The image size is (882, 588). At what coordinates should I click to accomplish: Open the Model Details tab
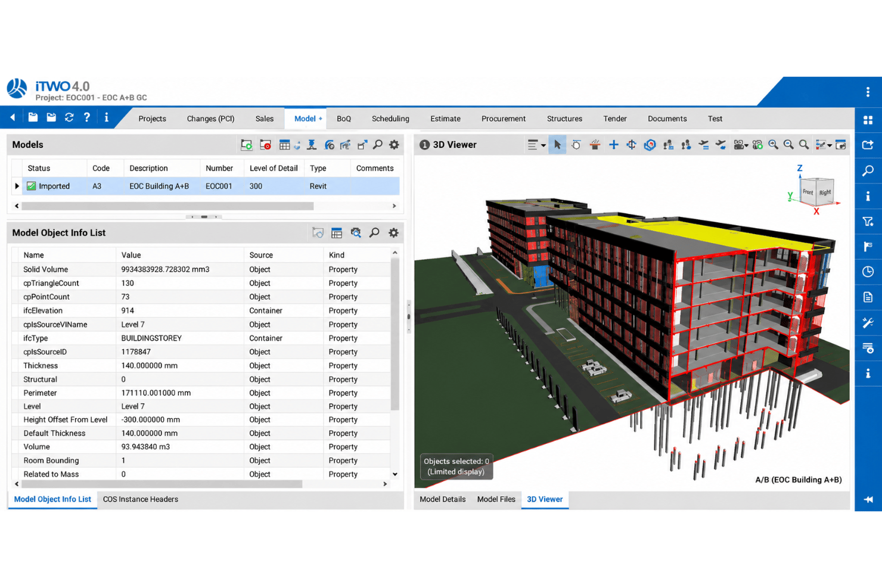(x=442, y=499)
